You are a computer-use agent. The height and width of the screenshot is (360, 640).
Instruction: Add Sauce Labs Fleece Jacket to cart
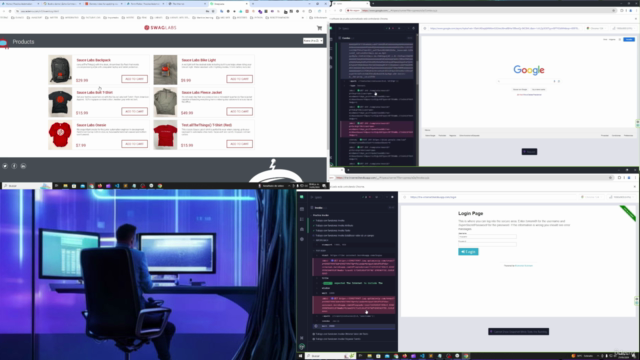coord(240,111)
